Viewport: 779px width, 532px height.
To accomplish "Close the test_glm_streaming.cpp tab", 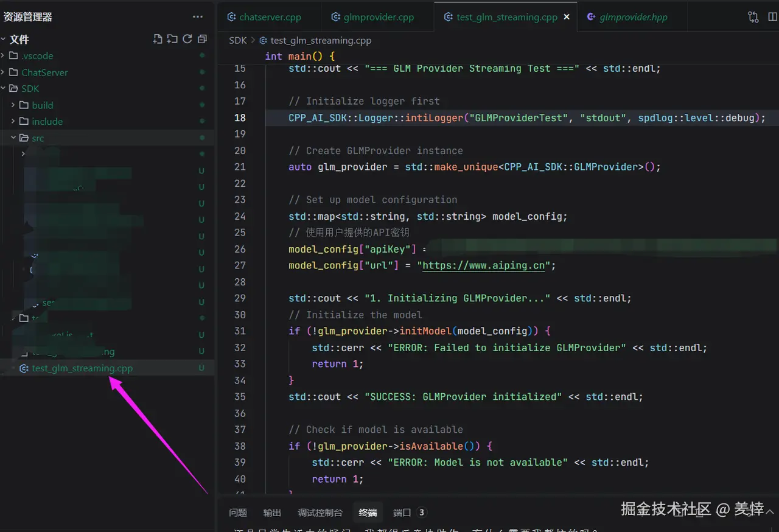I will click(567, 17).
